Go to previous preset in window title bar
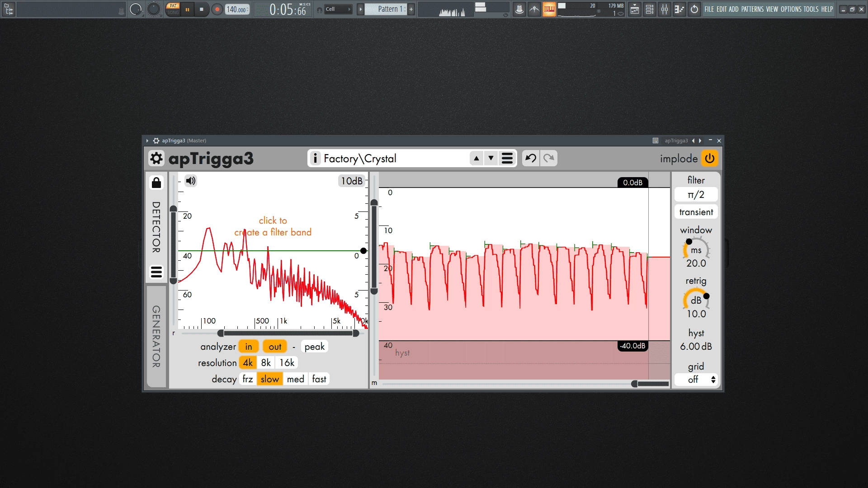Image resolution: width=868 pixels, height=488 pixels. click(693, 141)
